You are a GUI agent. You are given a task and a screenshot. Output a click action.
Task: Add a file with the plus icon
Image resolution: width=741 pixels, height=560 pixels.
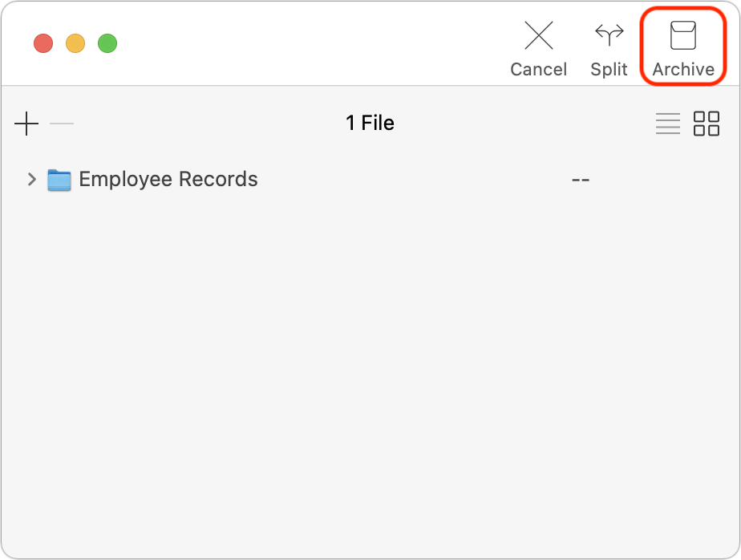26,124
